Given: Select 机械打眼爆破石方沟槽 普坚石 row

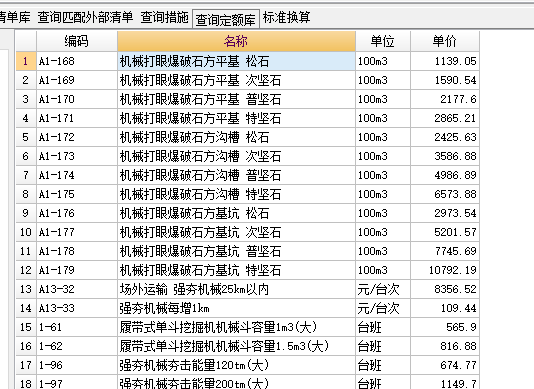Looking at the screenshot, I should pos(236,175).
